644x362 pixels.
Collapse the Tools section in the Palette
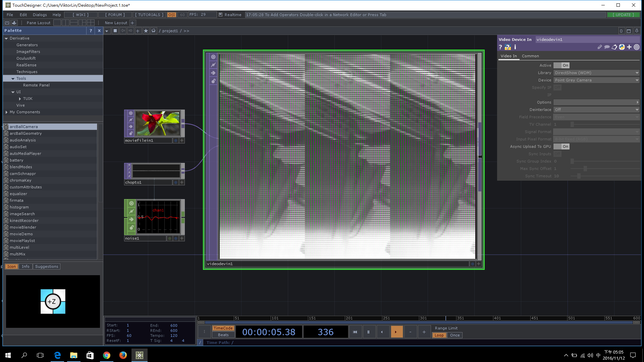pyautogui.click(x=12, y=78)
